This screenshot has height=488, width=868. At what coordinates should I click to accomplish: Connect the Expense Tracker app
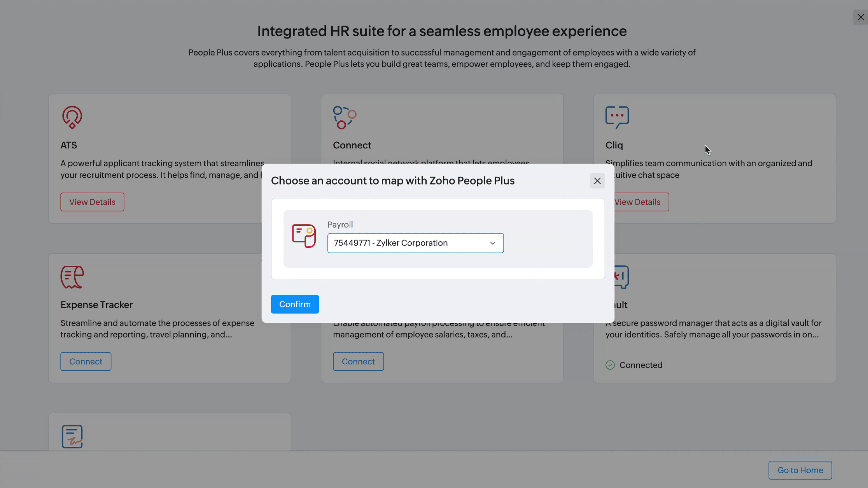(86, 361)
